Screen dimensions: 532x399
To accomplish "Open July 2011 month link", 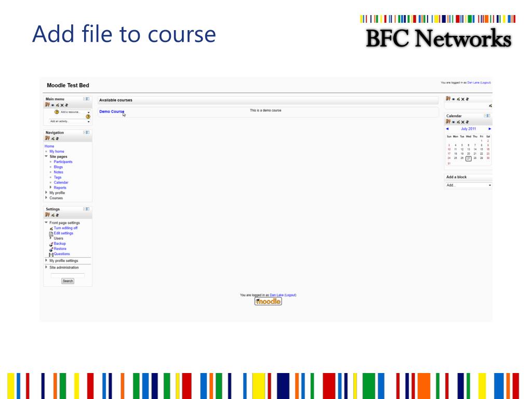I will click(x=468, y=129).
